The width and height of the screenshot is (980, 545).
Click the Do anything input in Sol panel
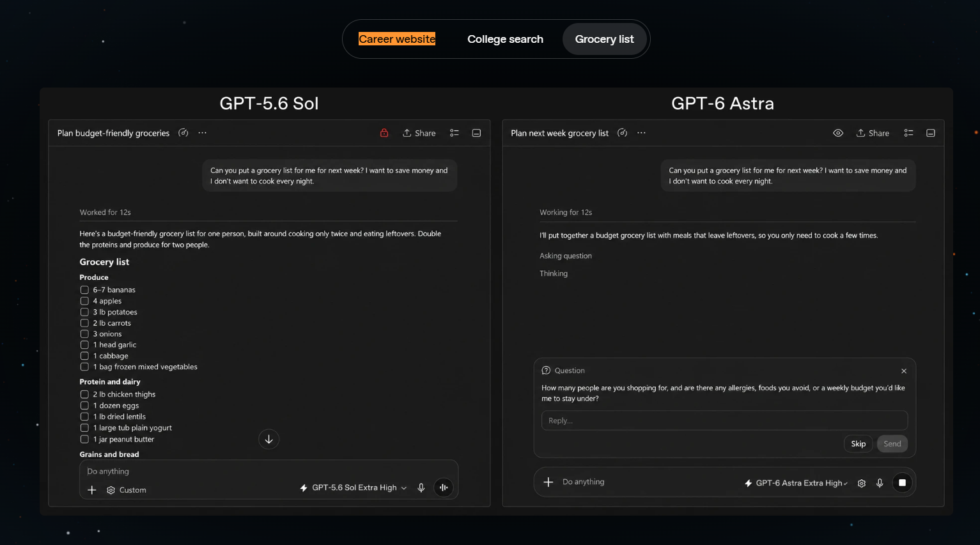268,472
